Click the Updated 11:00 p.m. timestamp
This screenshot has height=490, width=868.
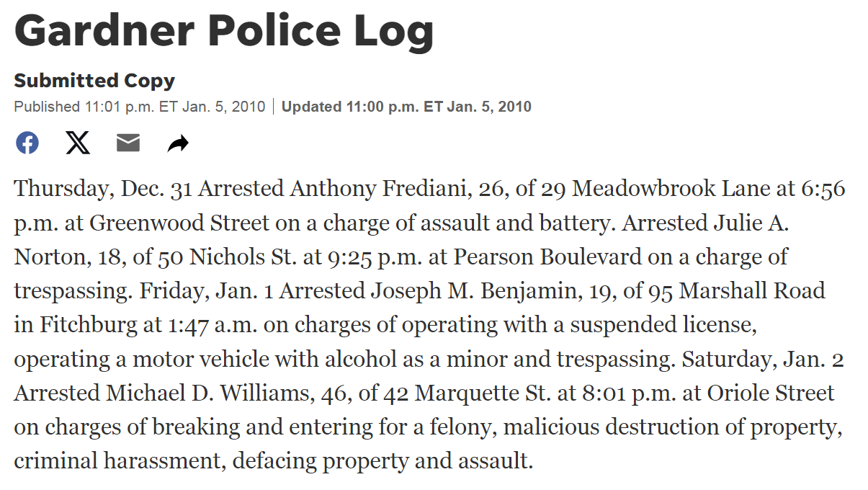click(406, 107)
